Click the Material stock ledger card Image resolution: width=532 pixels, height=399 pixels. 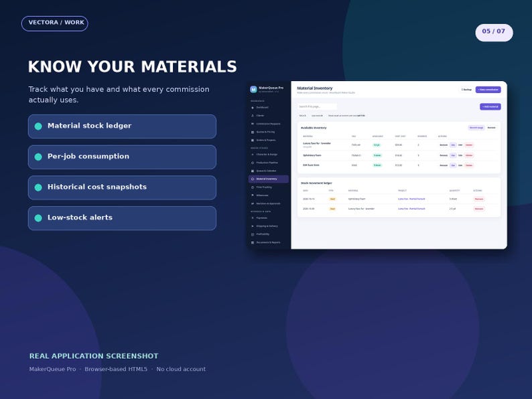click(x=122, y=127)
